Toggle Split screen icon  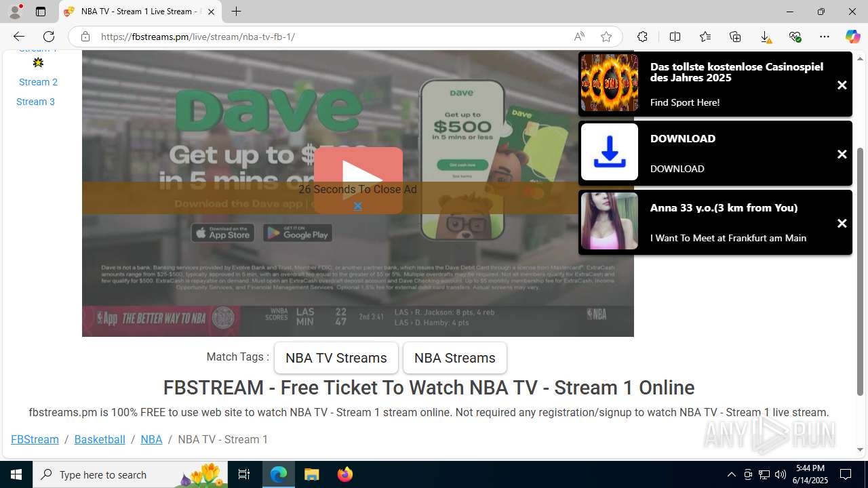675,37
